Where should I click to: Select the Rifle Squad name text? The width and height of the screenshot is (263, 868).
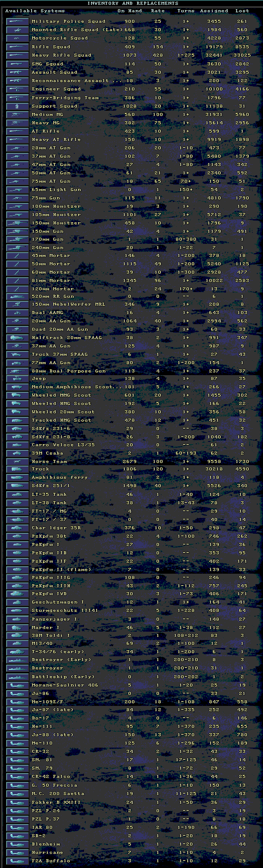(x=51, y=47)
